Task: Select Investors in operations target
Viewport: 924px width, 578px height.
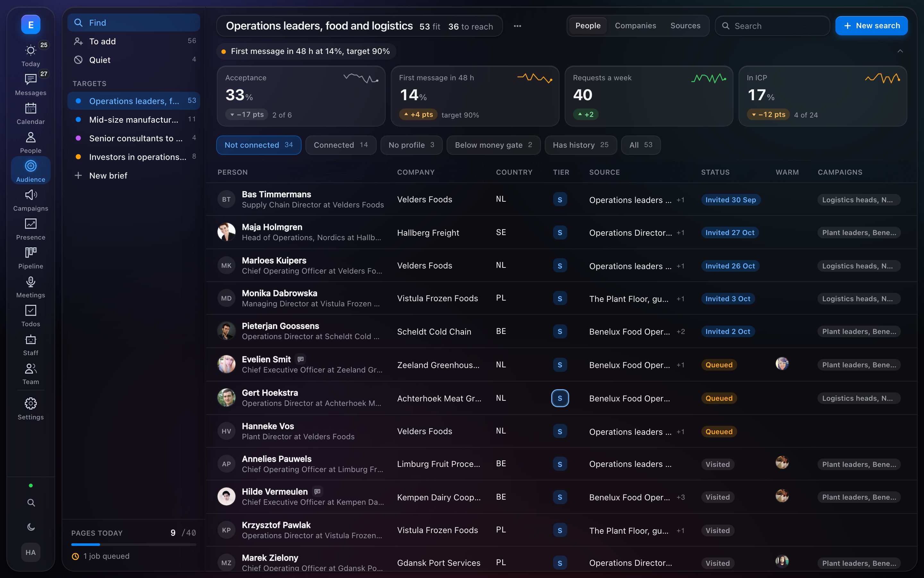Action: [x=134, y=157]
